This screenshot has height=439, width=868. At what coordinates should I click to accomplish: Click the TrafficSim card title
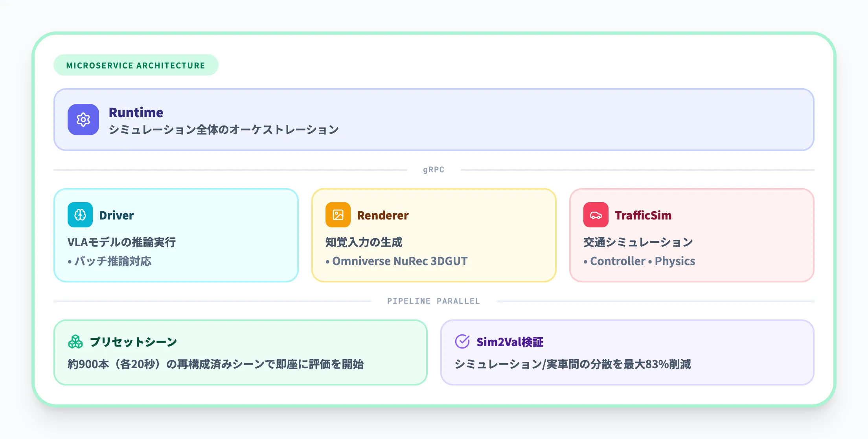[x=643, y=215]
